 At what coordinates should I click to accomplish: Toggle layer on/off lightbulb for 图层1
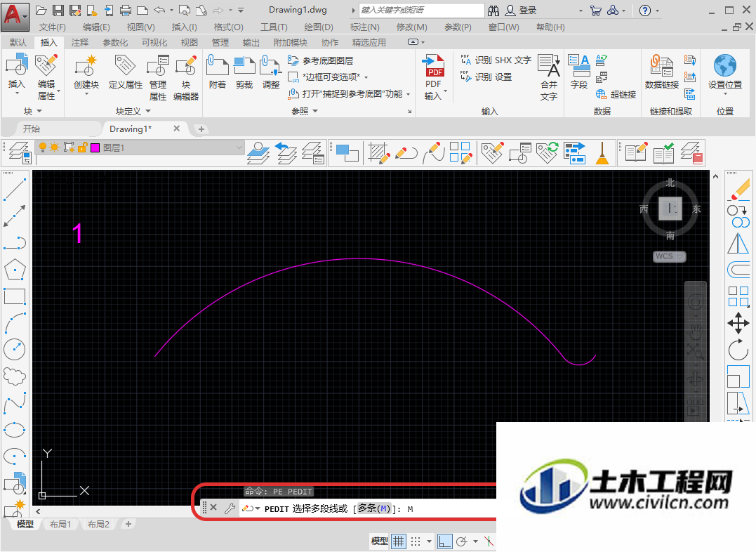42,147
